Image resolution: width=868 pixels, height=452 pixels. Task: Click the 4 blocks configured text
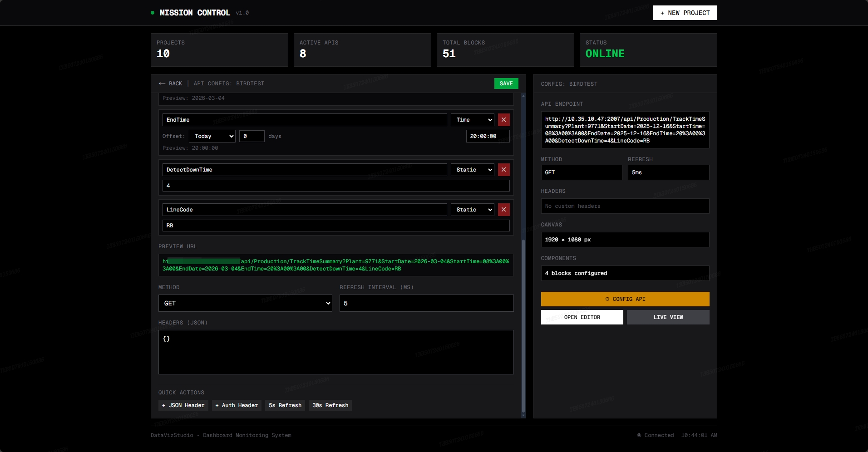(576, 273)
